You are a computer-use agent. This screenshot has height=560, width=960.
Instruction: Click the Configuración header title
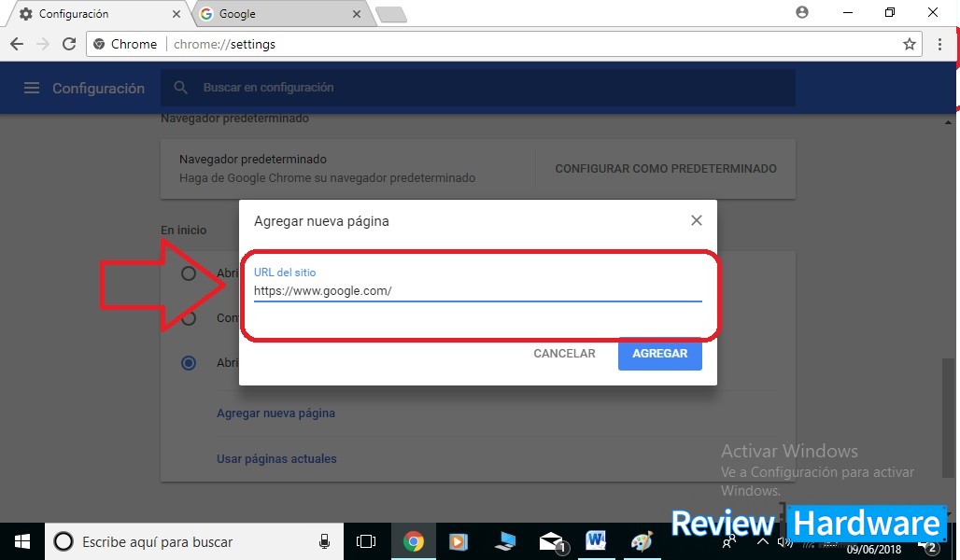coord(99,88)
